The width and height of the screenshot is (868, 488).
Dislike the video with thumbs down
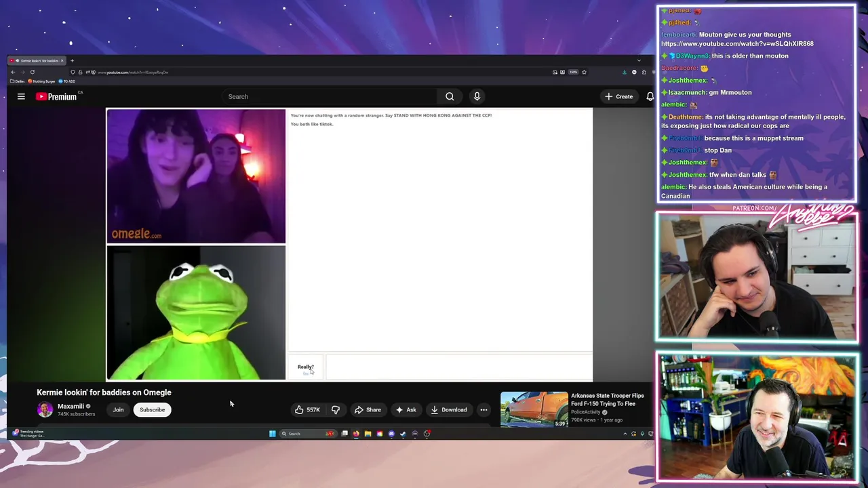335,409
